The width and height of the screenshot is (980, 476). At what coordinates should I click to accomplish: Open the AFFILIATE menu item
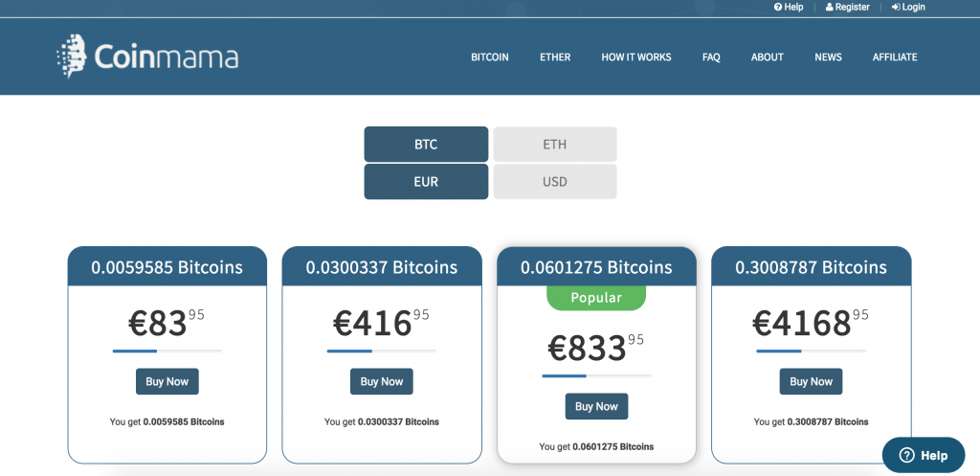895,57
